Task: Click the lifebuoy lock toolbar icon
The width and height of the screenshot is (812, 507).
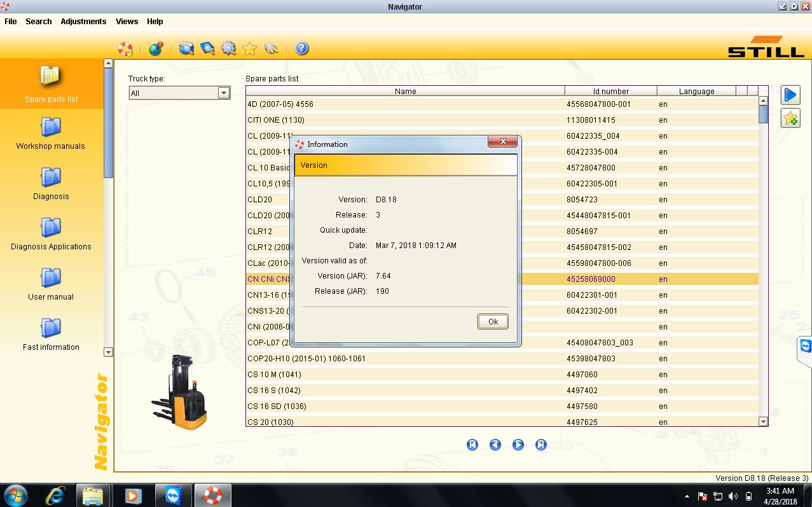Action: coord(126,48)
